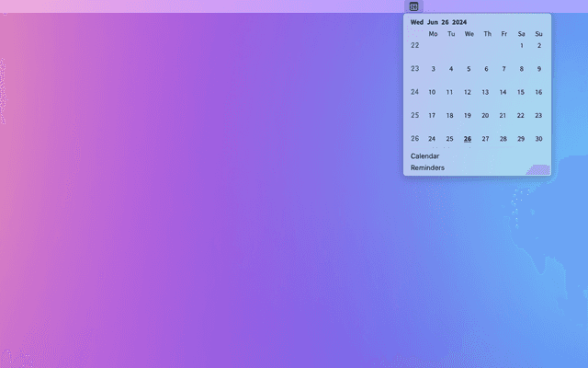
Task: Click week number 26 row label
Action: [x=414, y=139]
